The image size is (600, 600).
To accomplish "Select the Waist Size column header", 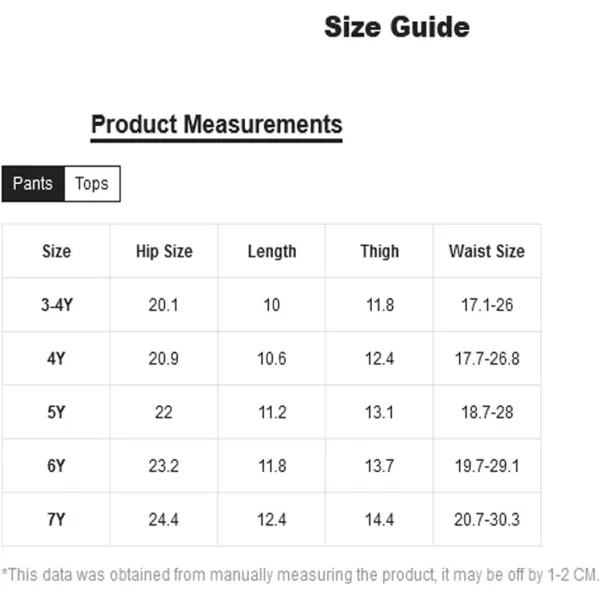I will (x=487, y=251).
